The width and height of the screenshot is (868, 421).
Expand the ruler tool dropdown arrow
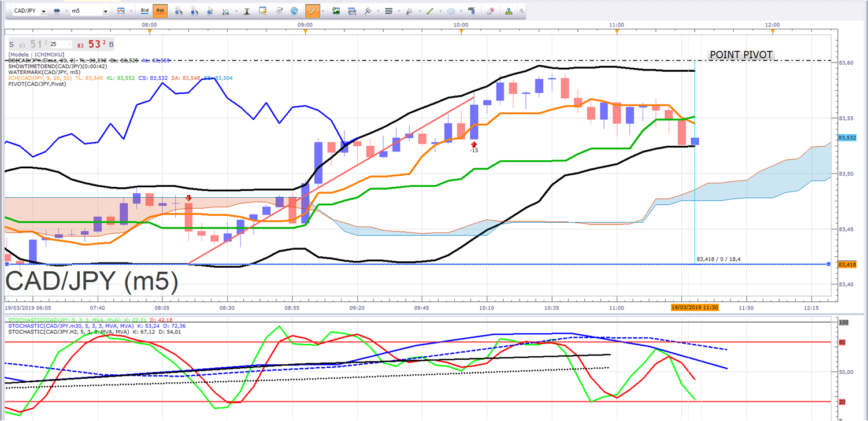(323, 11)
